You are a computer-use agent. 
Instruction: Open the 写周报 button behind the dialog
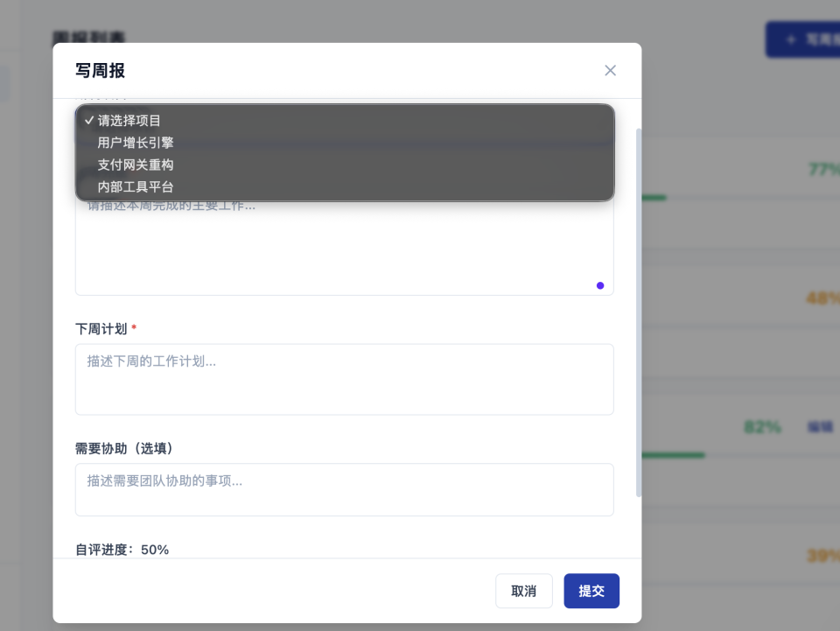[x=814, y=39]
